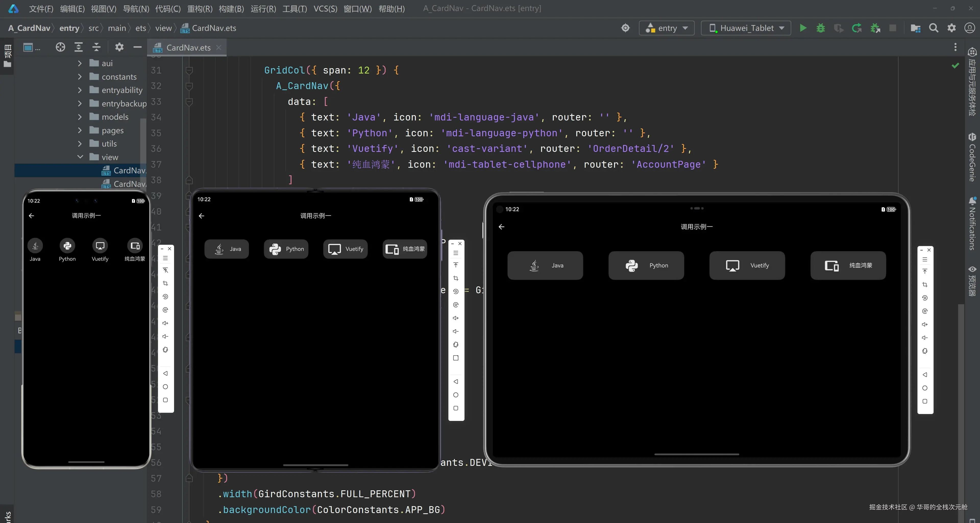Click collapse all icon in project panel

pyautogui.click(x=96, y=47)
